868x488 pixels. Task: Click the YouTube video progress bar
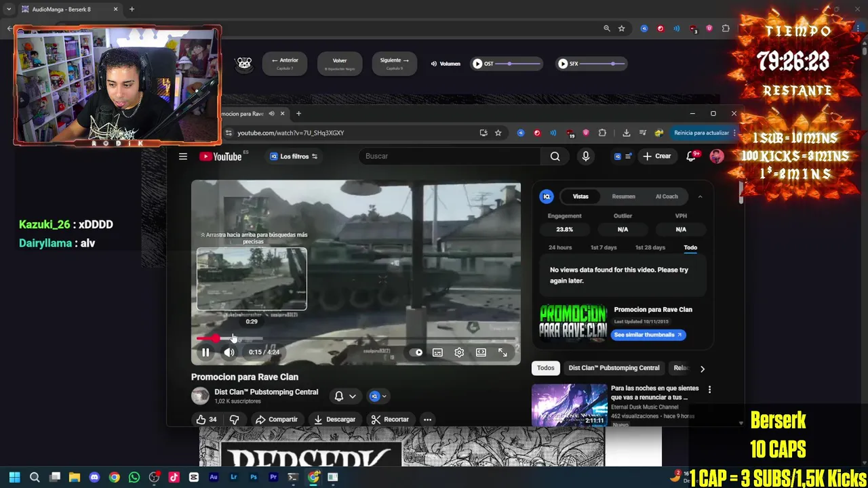[x=356, y=338]
